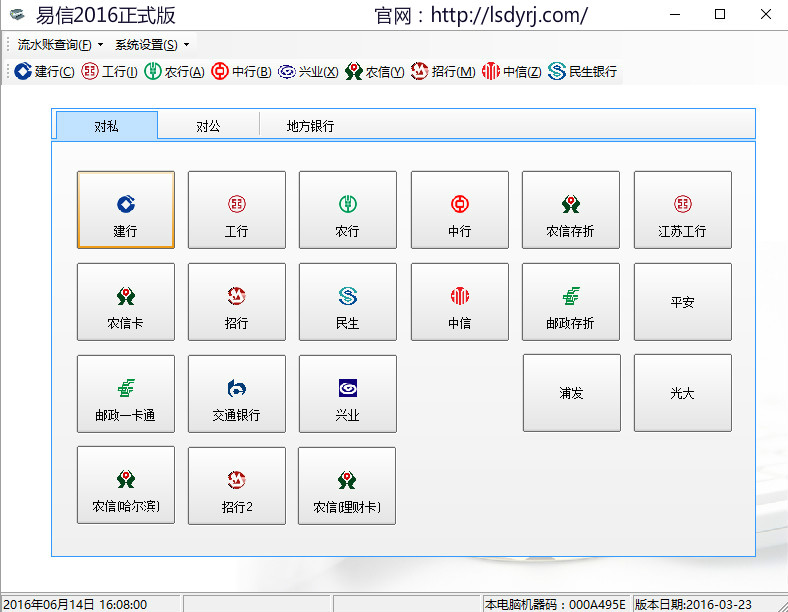Click the 平安 button
Image resolution: width=788 pixels, height=612 pixels.
coord(683,302)
